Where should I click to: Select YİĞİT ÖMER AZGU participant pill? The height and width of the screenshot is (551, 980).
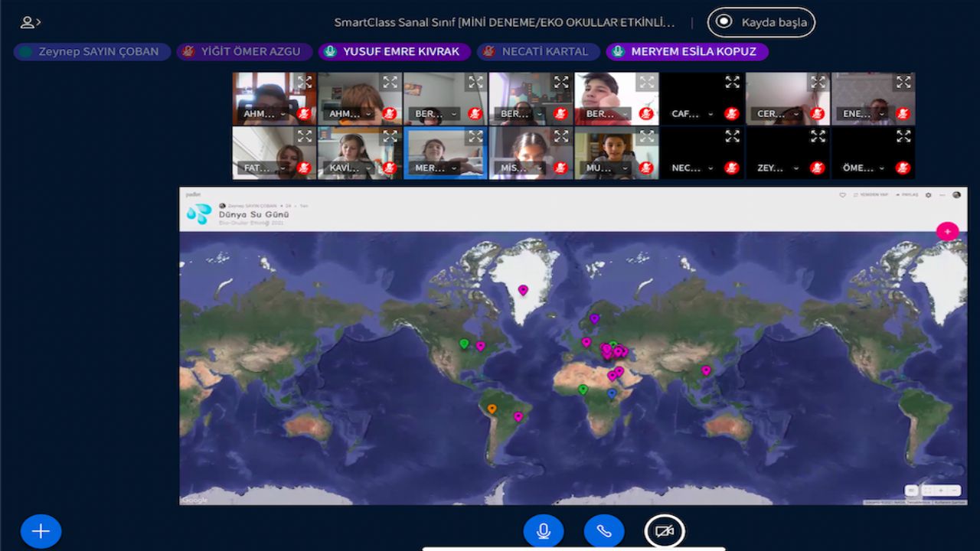[x=244, y=51]
